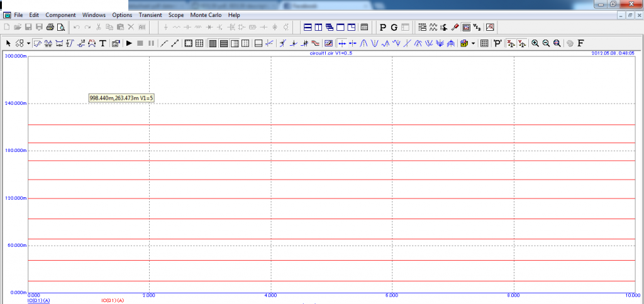
Task: Expand the color palette dropdown arrow
Action: point(474,43)
